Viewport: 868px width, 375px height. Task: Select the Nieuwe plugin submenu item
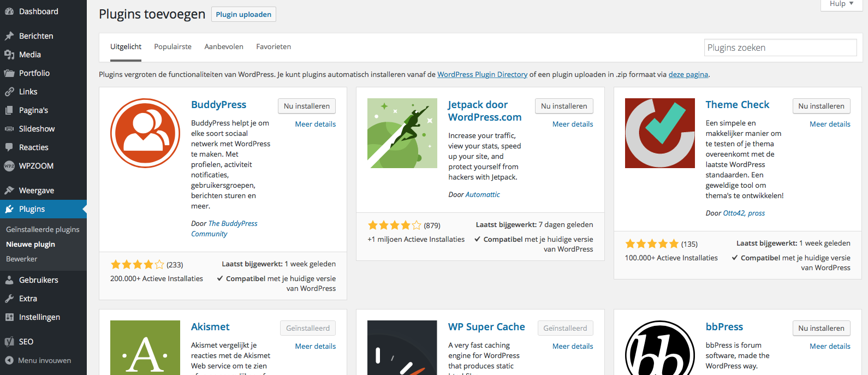click(31, 245)
